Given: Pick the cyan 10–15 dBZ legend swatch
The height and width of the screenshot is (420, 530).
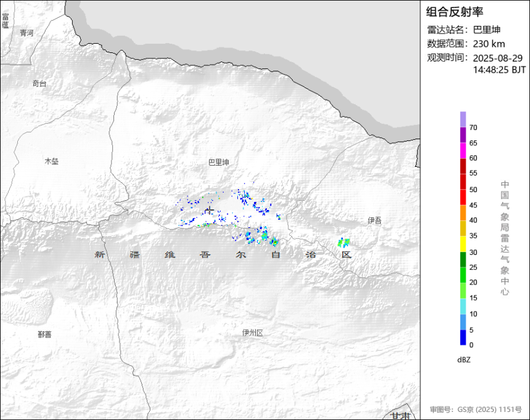Looking at the screenshot, I should click(463, 306).
